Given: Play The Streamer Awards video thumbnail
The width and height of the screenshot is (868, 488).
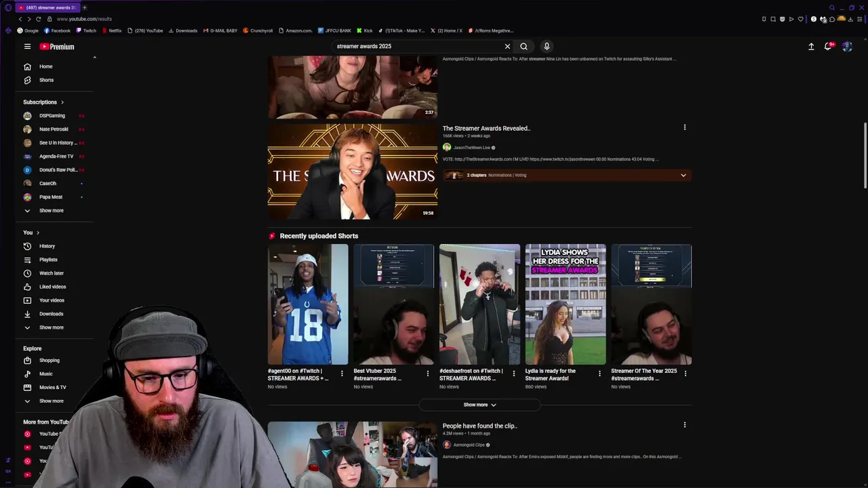Looking at the screenshot, I should pyautogui.click(x=353, y=171).
